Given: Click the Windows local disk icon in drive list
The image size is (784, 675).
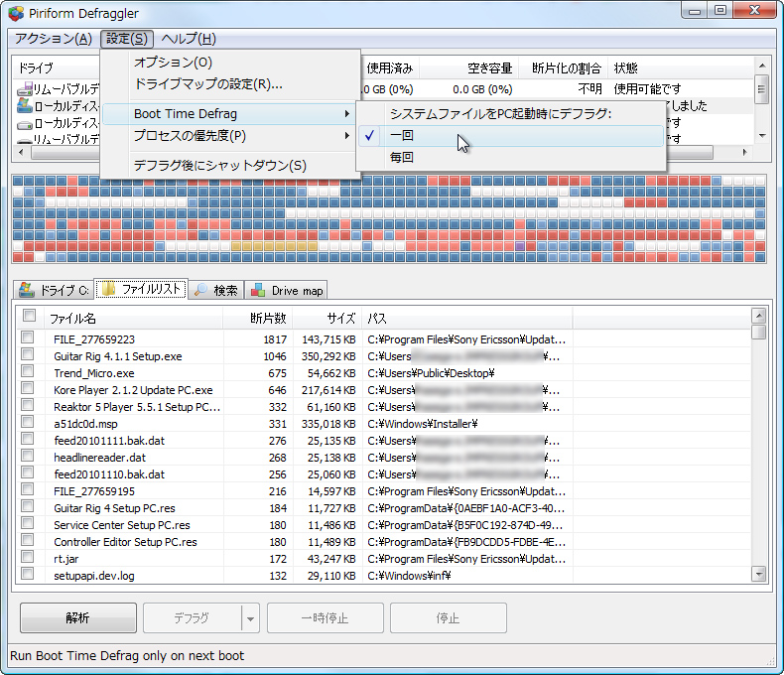Looking at the screenshot, I should point(25,105).
